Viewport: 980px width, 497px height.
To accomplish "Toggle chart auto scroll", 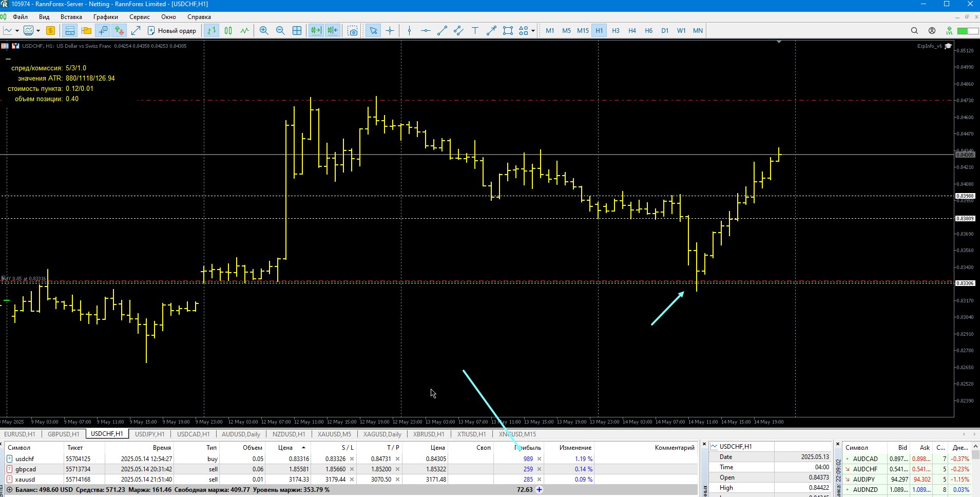I will pyautogui.click(x=316, y=31).
